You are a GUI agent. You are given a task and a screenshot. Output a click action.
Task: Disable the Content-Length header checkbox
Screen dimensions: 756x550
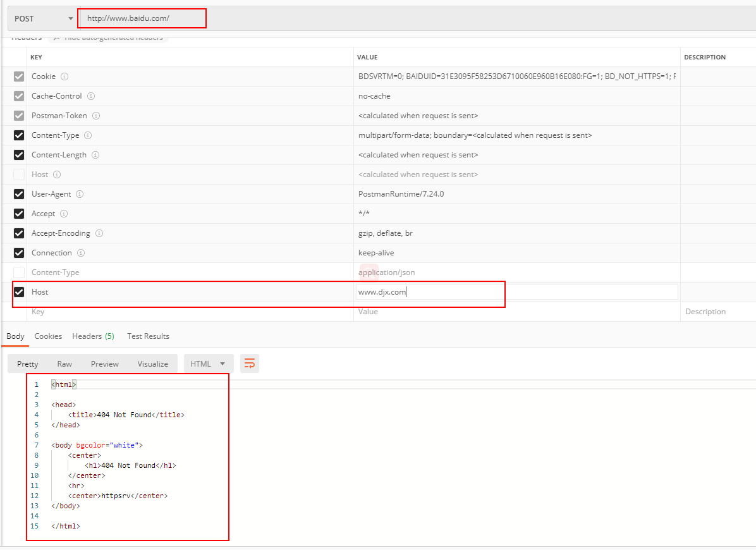click(18, 155)
